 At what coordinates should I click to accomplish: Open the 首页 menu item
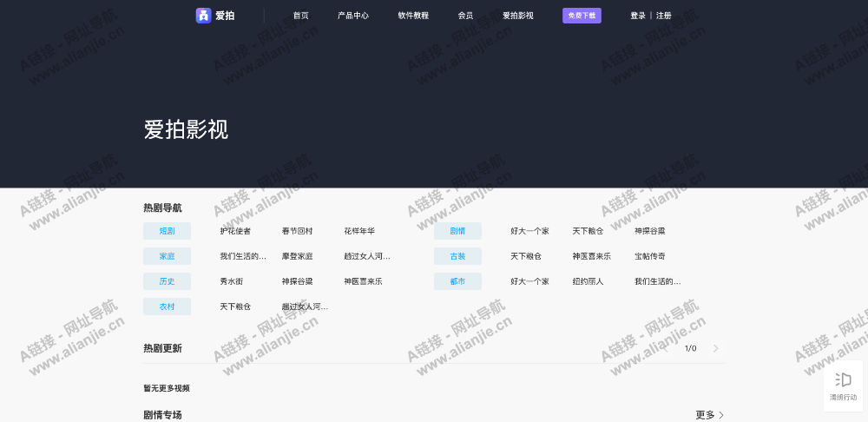click(301, 16)
